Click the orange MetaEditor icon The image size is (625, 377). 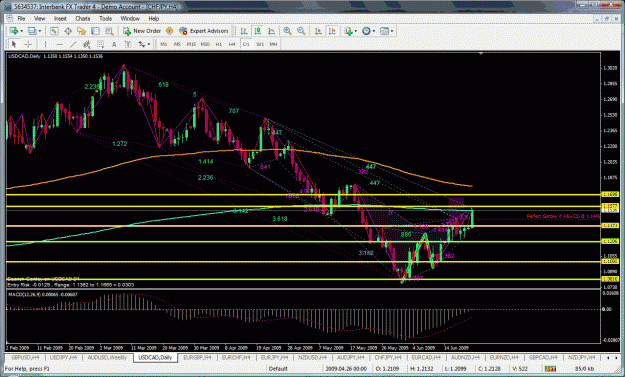click(169, 31)
